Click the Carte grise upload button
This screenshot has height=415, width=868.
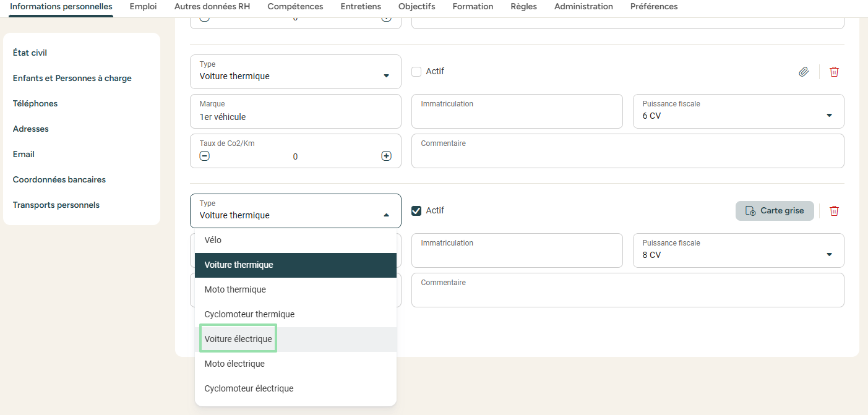(775, 211)
